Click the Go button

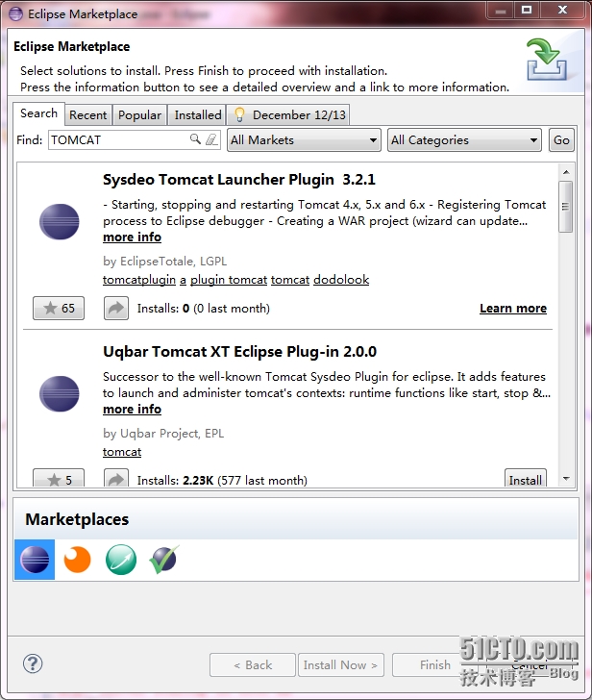[x=561, y=140]
